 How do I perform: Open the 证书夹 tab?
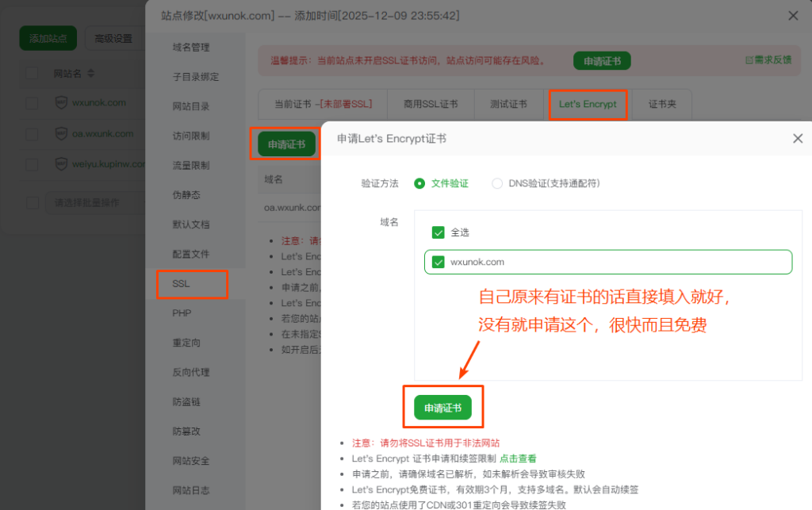pos(662,104)
